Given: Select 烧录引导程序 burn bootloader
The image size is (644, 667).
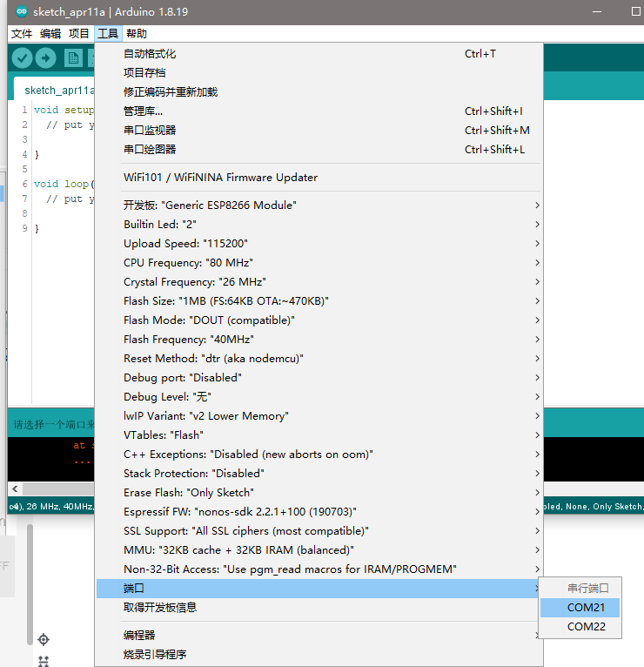Looking at the screenshot, I should (319, 654).
